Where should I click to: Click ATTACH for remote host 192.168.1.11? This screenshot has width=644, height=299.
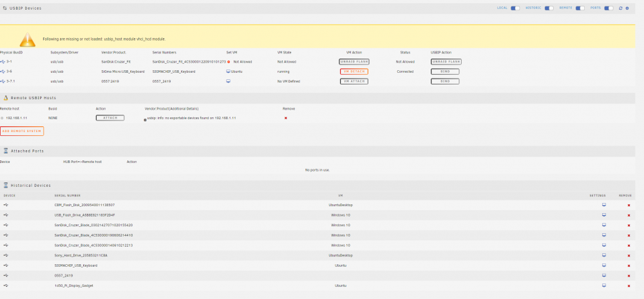click(110, 118)
